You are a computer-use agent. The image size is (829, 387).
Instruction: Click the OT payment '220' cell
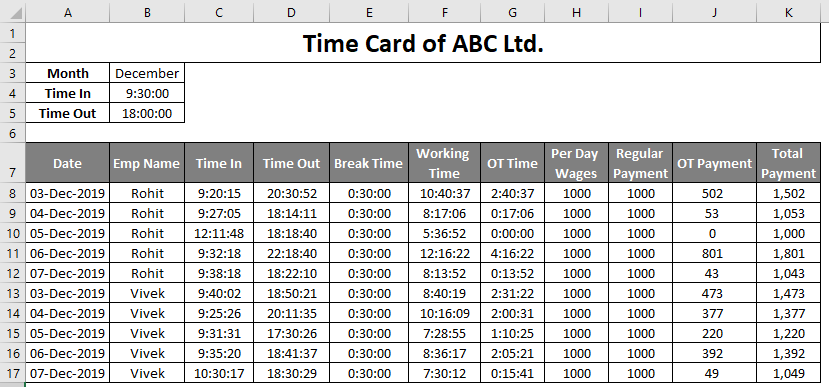click(x=714, y=334)
